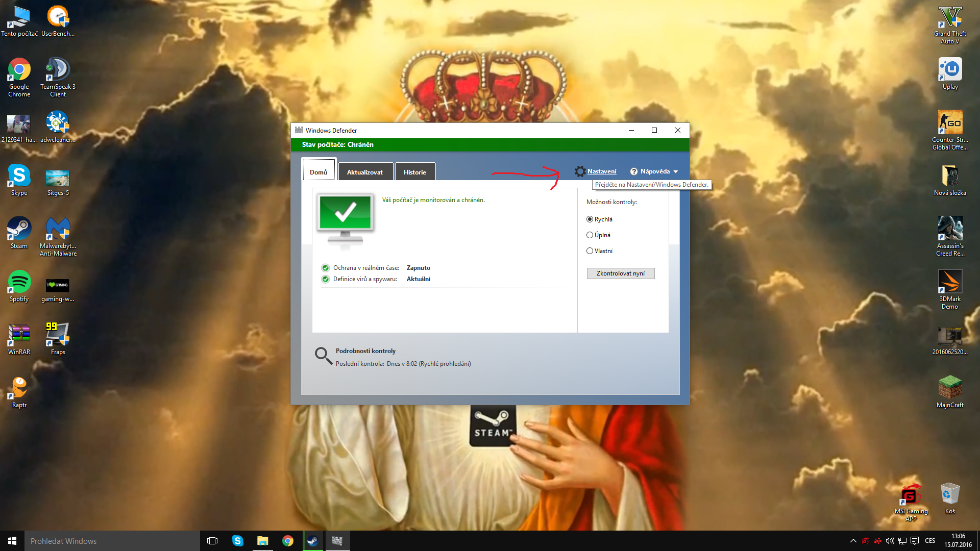
Task: Show hidden system tray icons
Action: pyautogui.click(x=853, y=541)
